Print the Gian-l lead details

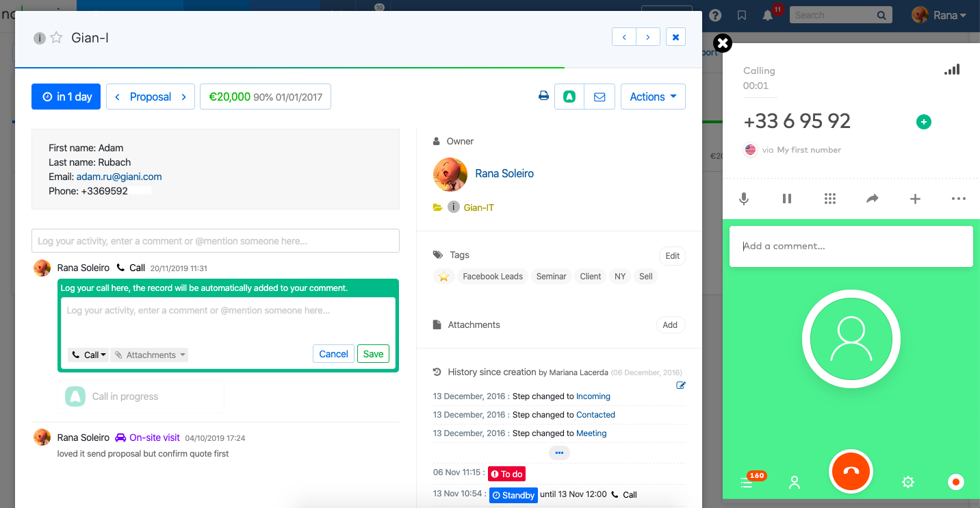[x=543, y=96]
